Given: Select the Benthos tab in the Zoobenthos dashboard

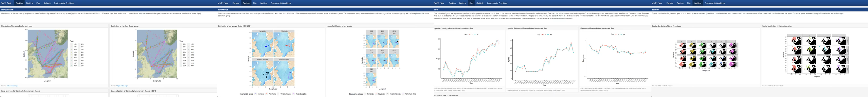Looking at the screenshot, I should [246, 3].
